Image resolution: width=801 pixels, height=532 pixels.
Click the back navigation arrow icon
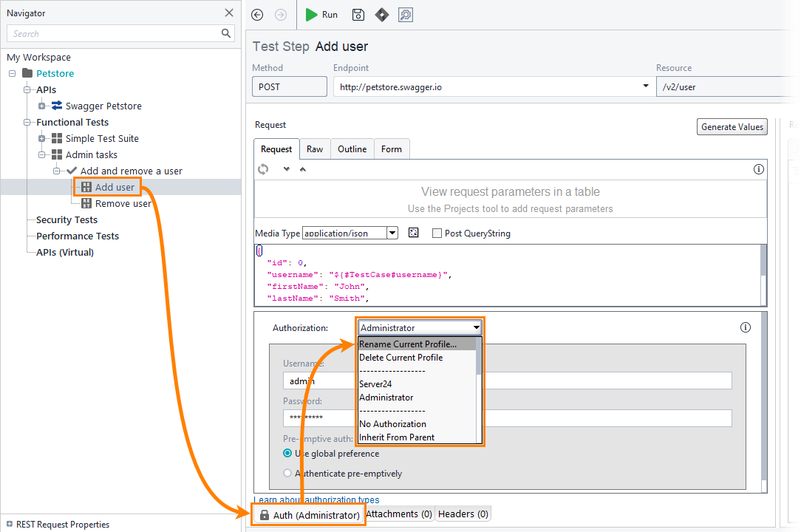257,15
